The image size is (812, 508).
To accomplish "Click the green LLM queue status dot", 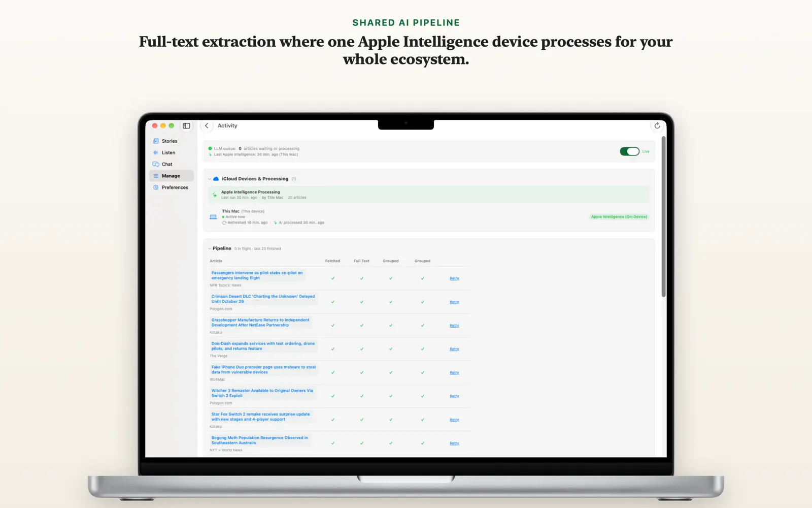I will (210, 148).
